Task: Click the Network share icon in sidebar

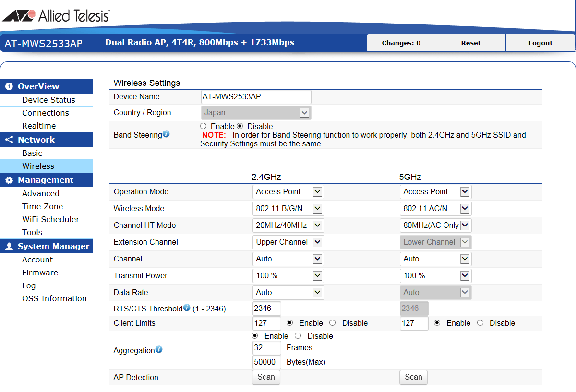Action: point(9,140)
